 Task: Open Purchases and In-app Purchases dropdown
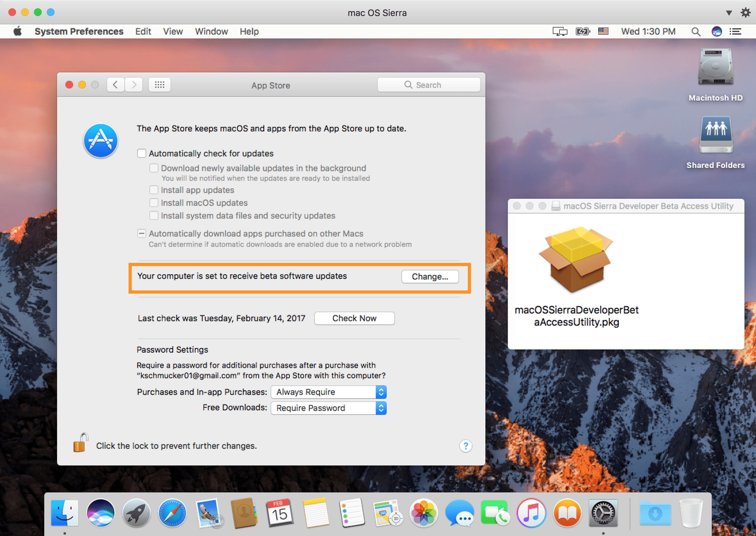click(x=328, y=392)
